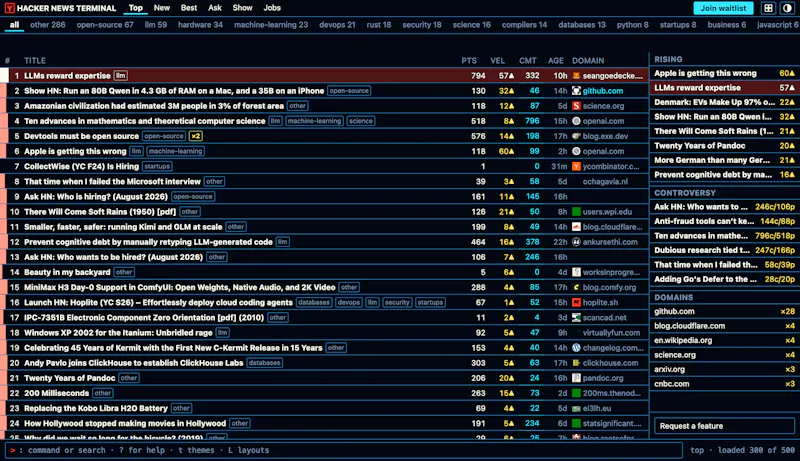Select the 'all' category filter

14,24
